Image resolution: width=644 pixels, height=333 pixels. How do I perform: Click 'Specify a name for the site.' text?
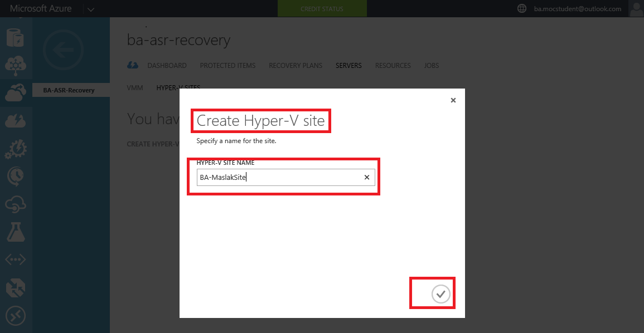(x=236, y=141)
